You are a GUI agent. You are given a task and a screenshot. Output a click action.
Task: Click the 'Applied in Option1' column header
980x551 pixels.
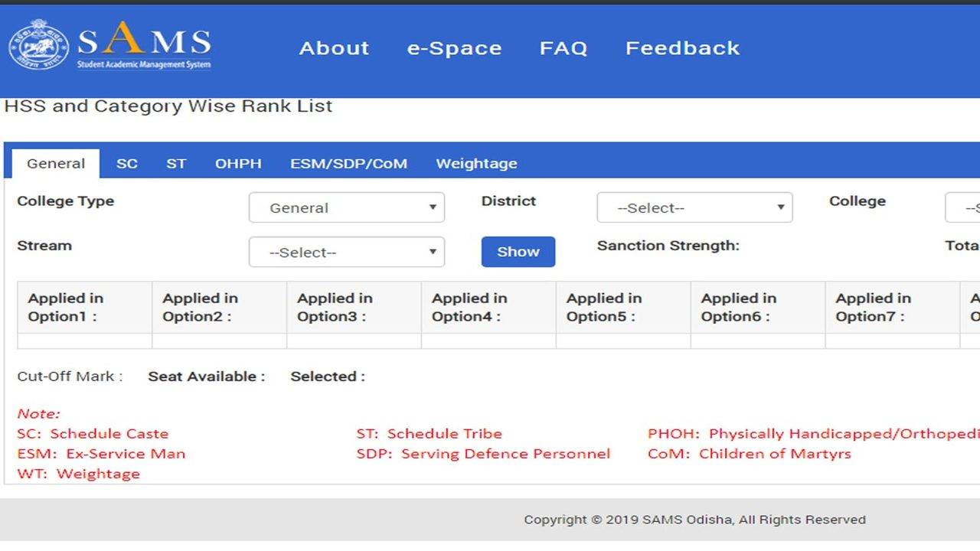click(x=85, y=308)
